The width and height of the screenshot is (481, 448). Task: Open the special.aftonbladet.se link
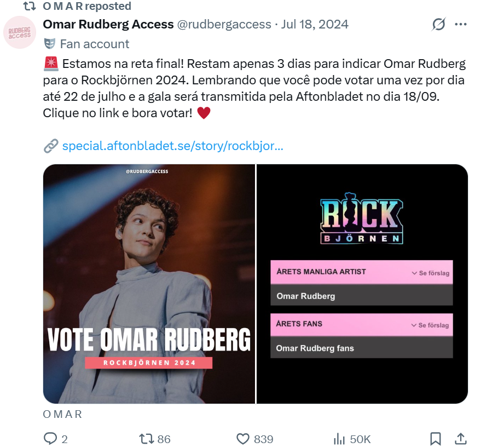(172, 146)
